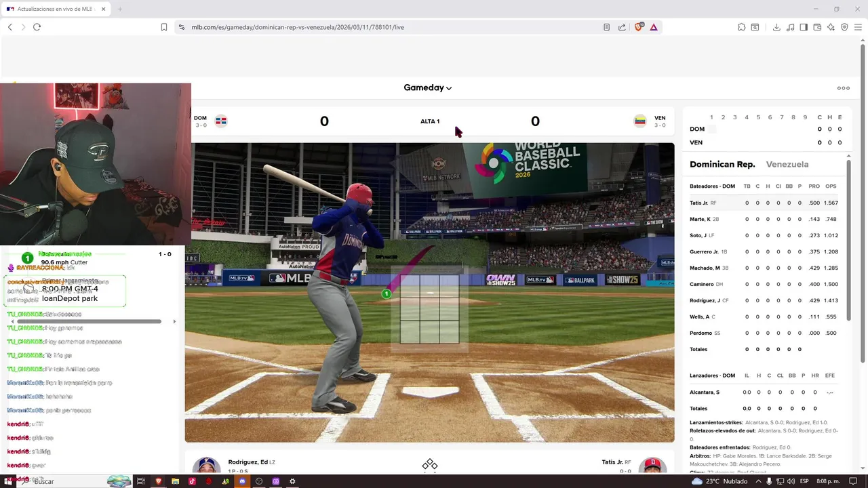Open Brave VPN shield icon
Image resolution: width=868 pixels, height=488 pixels.
[x=844, y=27]
